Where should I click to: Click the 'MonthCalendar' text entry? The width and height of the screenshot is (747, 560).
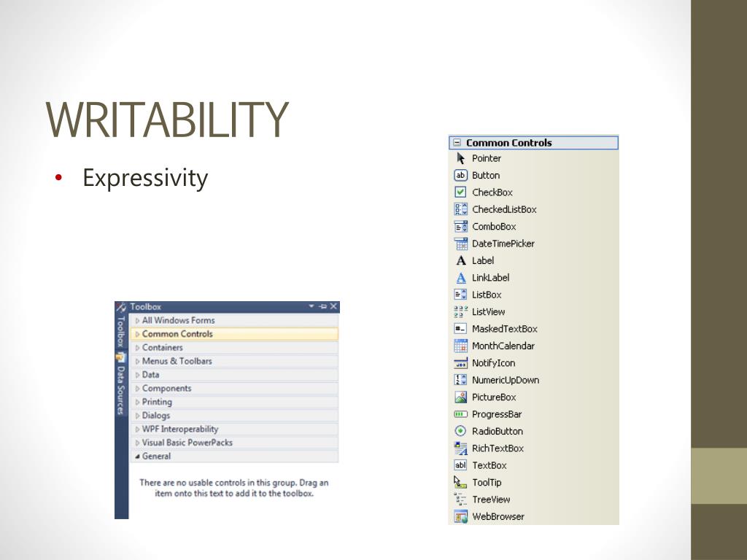tap(503, 346)
